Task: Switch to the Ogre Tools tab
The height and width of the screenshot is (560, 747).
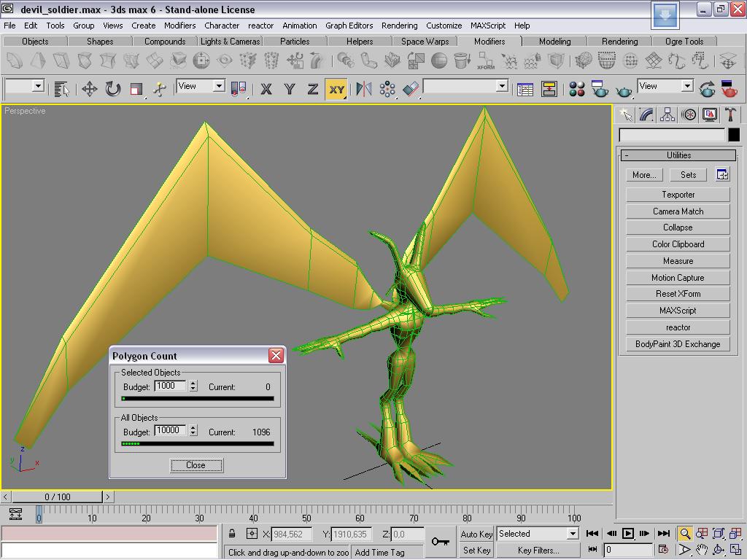Action: (x=684, y=42)
